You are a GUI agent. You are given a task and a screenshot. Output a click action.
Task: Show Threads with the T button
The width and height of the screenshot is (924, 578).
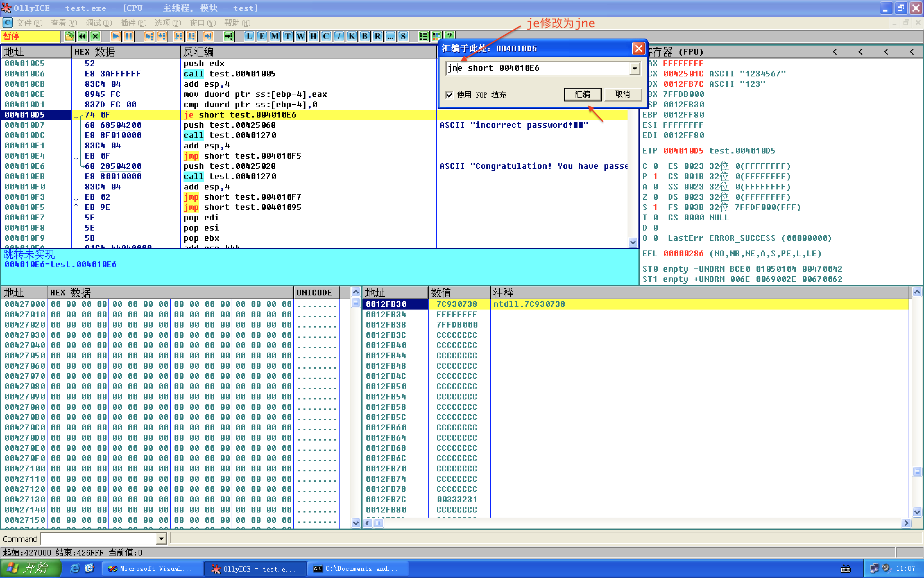(x=288, y=36)
